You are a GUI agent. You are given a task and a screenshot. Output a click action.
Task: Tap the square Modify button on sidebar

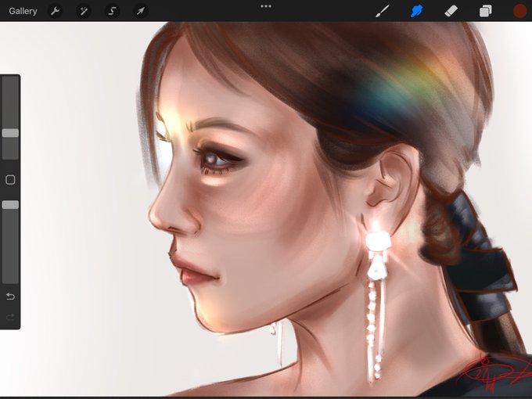click(10, 179)
